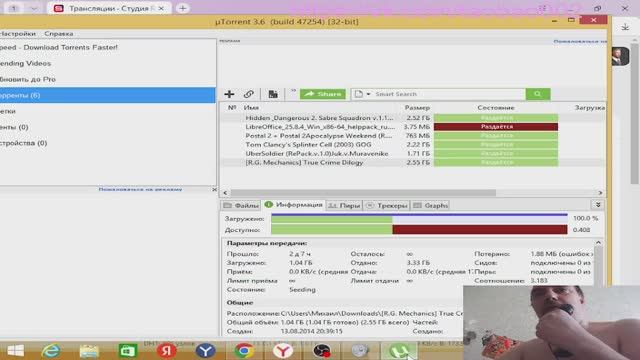The image size is (640, 360).
Task: Open the red Яндекс taskbar icon
Action: click(x=166, y=351)
